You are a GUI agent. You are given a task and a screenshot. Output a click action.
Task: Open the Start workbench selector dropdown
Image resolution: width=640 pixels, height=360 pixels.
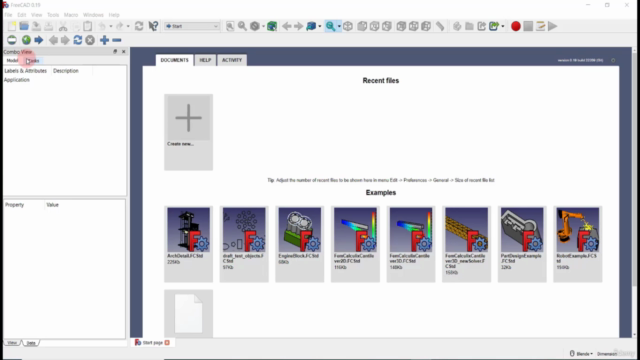[x=191, y=26]
